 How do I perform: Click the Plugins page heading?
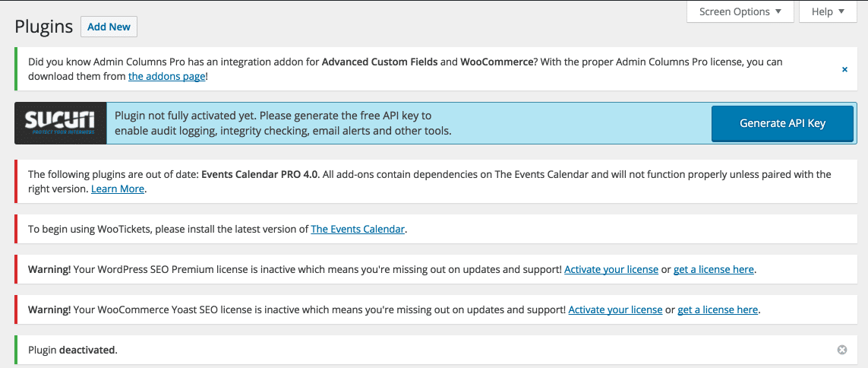44,27
